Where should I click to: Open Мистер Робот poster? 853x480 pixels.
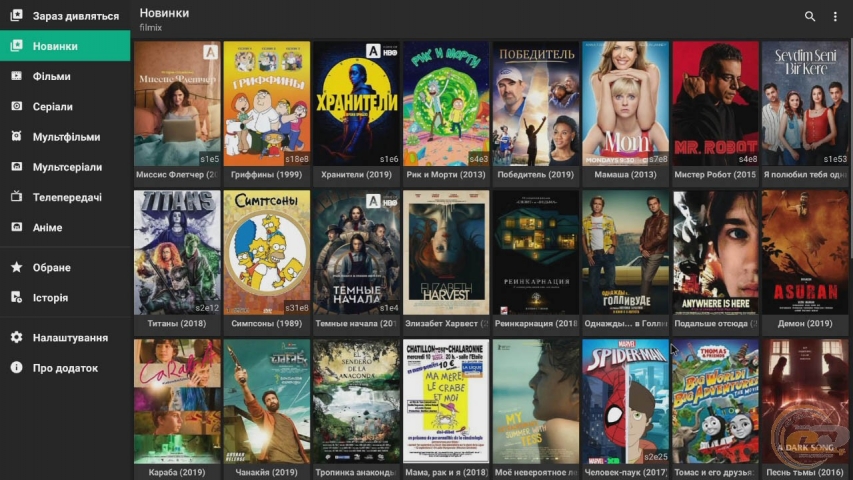point(715,103)
